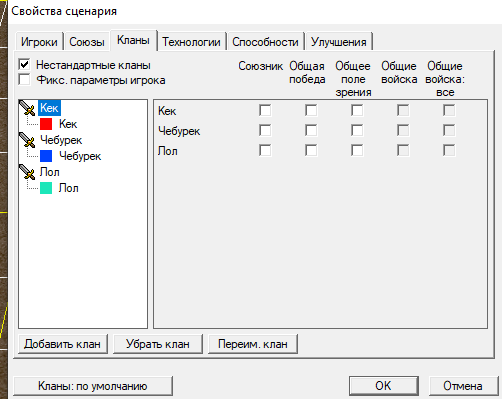Confirm with the OK button

click(x=384, y=386)
